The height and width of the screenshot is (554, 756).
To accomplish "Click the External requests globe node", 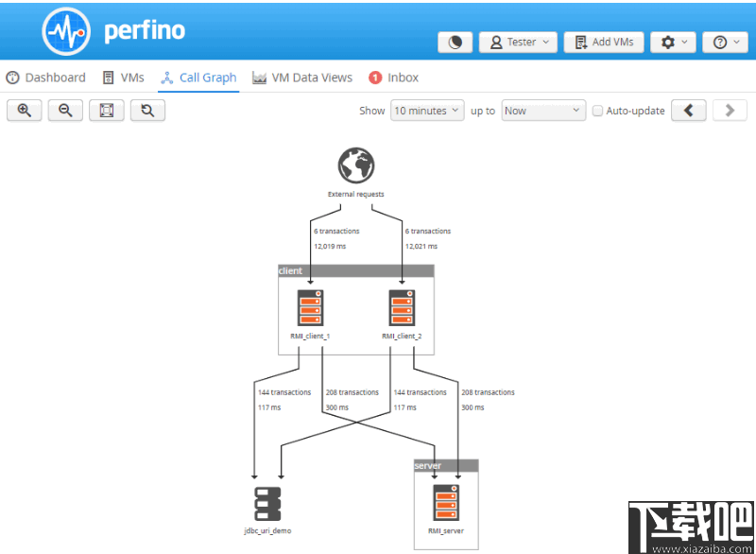I will pos(355,165).
